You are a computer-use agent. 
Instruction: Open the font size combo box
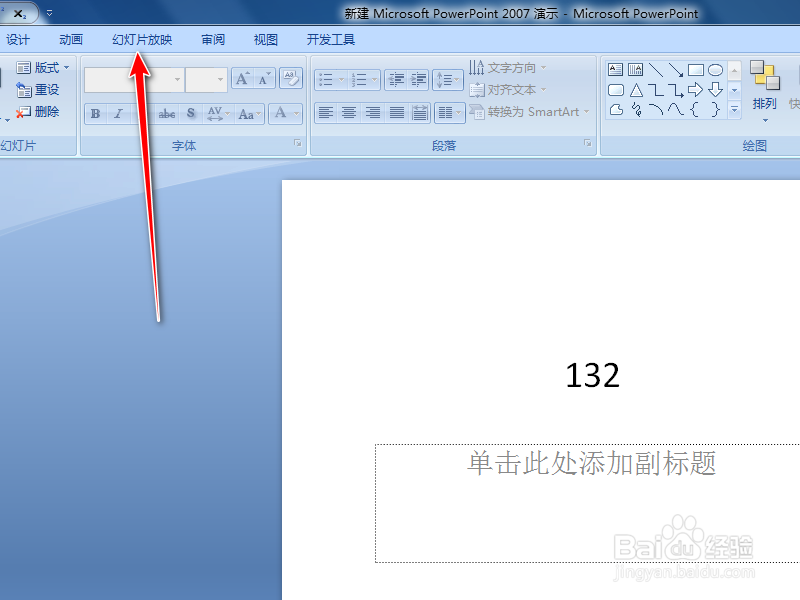click(206, 80)
